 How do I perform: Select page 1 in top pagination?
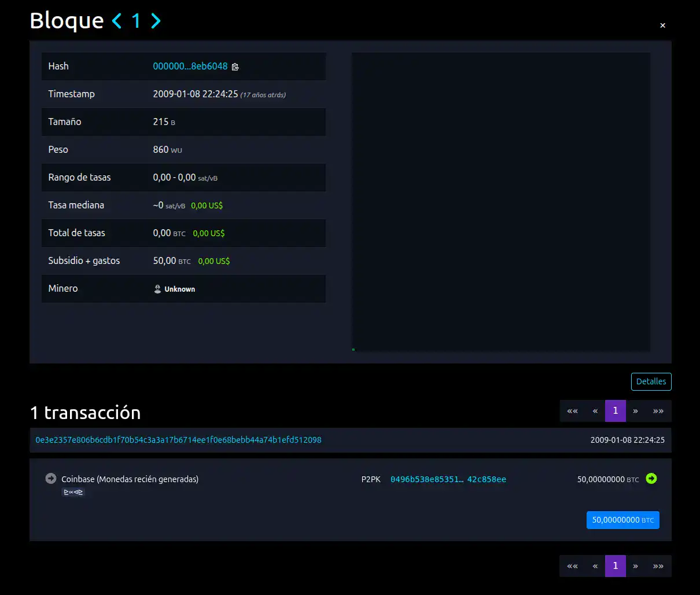616,411
